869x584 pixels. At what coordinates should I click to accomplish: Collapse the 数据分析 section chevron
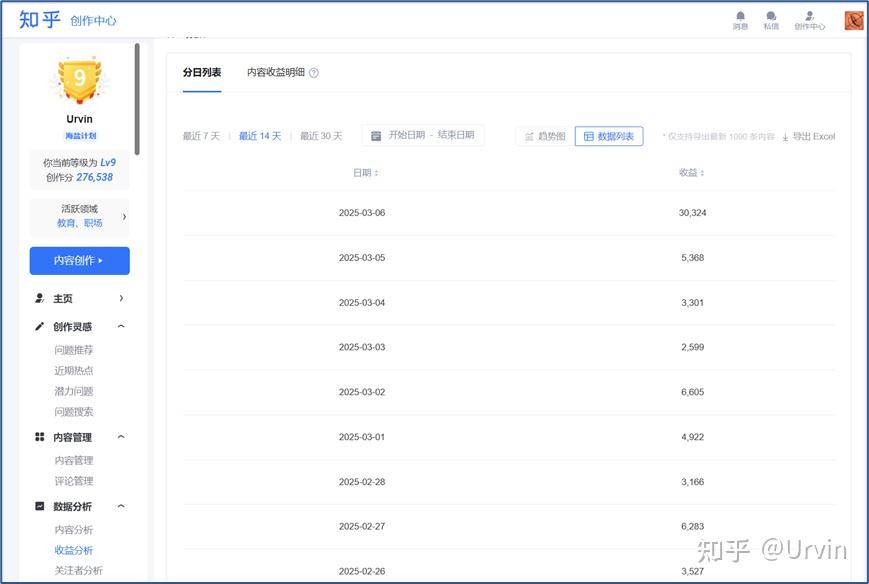[121, 506]
